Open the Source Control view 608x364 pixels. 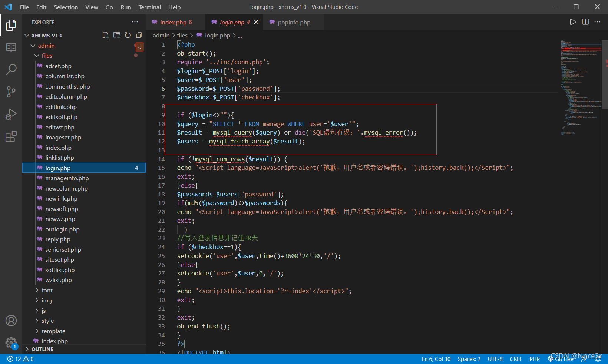tap(11, 92)
